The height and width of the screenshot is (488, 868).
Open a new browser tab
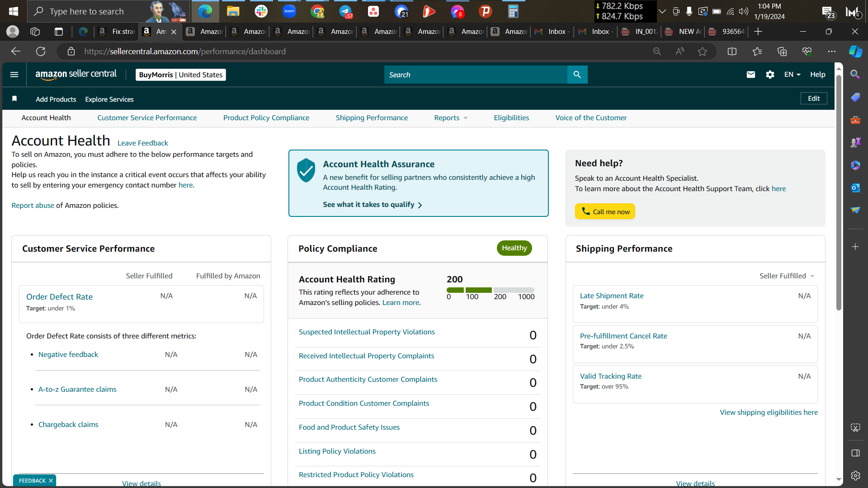(x=758, y=32)
